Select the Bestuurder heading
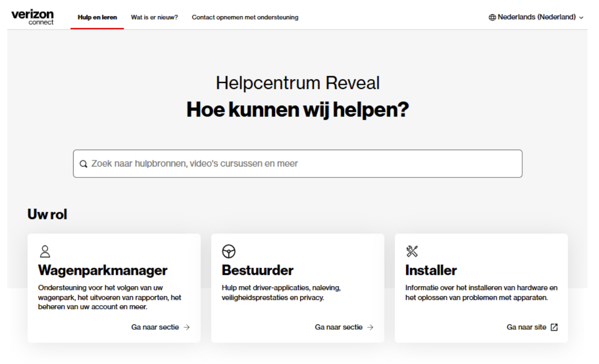 point(257,270)
